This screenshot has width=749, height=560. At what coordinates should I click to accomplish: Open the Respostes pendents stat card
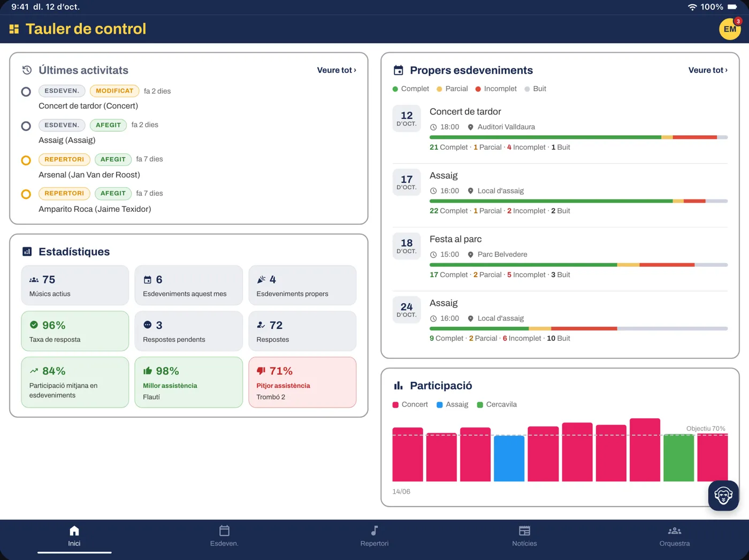(189, 331)
